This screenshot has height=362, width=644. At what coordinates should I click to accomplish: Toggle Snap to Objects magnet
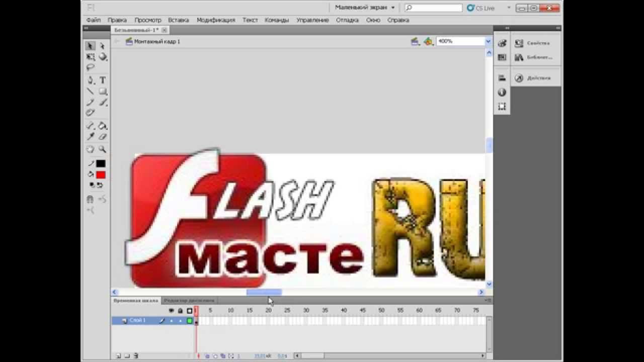coord(91,199)
